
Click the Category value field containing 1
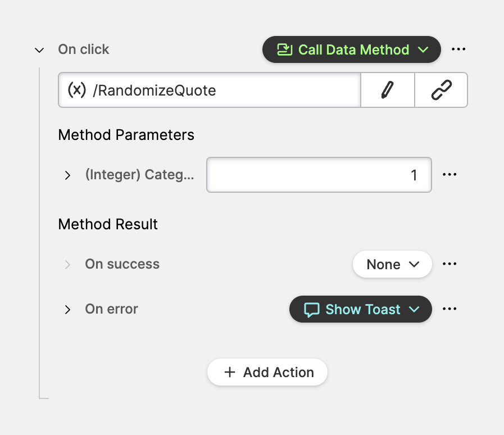point(319,175)
